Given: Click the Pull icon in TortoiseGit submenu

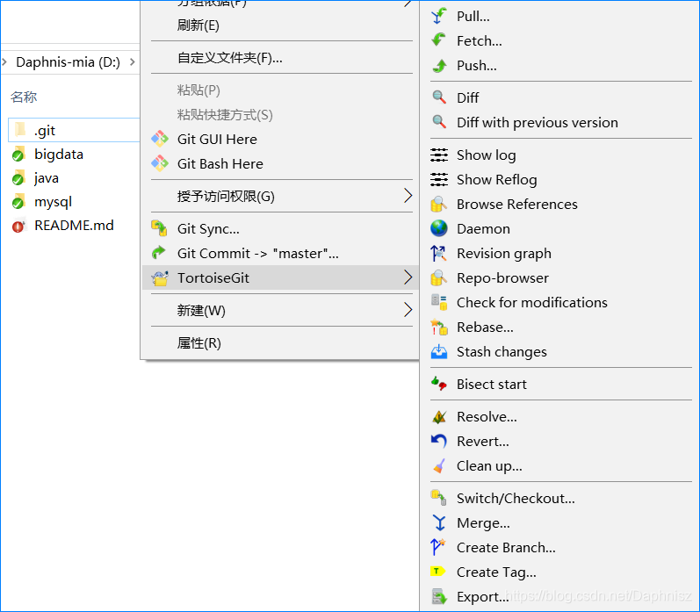Looking at the screenshot, I should click(439, 16).
